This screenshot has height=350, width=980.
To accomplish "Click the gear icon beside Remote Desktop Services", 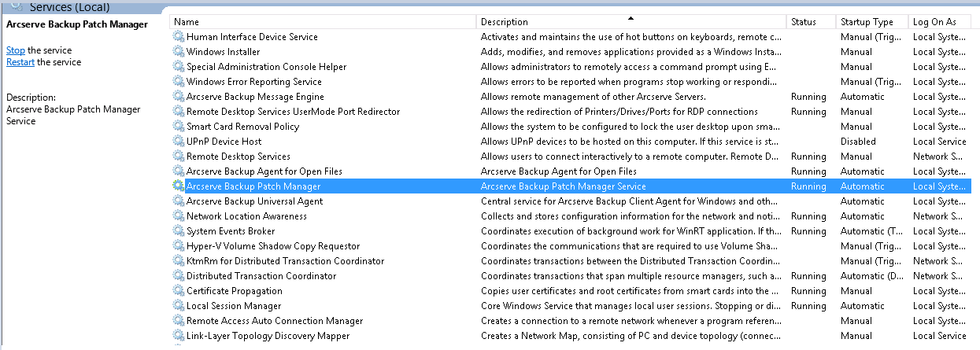I will coord(179,157).
